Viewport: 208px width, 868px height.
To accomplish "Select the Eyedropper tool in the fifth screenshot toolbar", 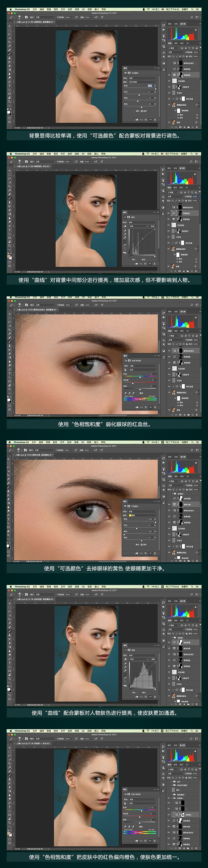I will coord(9,624).
